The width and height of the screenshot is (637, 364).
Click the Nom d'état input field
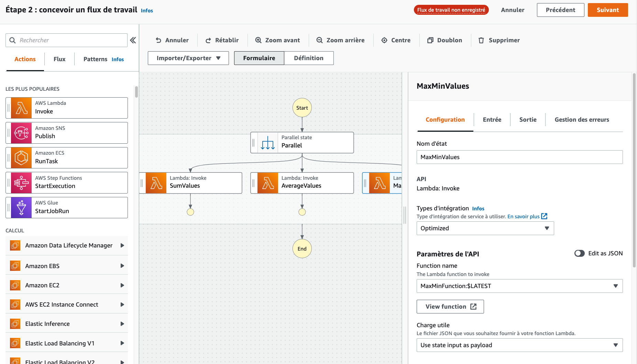click(519, 157)
